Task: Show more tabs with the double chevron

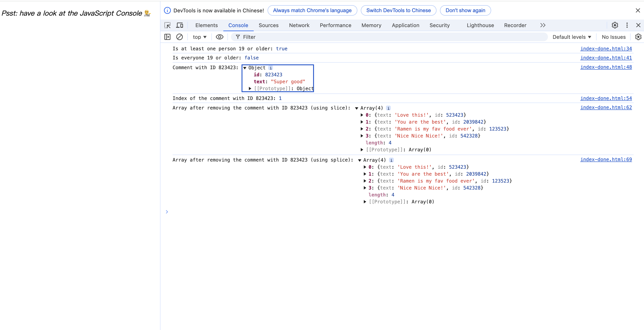Action: (543, 25)
